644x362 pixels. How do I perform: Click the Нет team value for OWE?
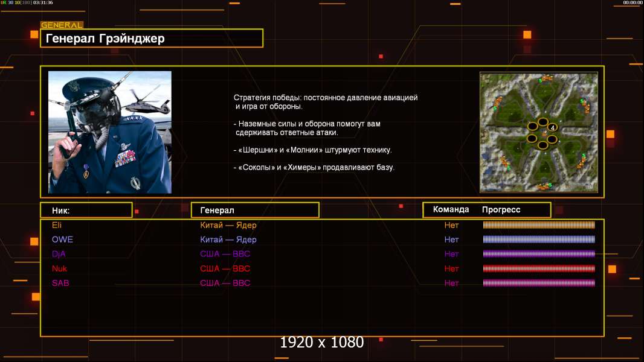pos(451,240)
